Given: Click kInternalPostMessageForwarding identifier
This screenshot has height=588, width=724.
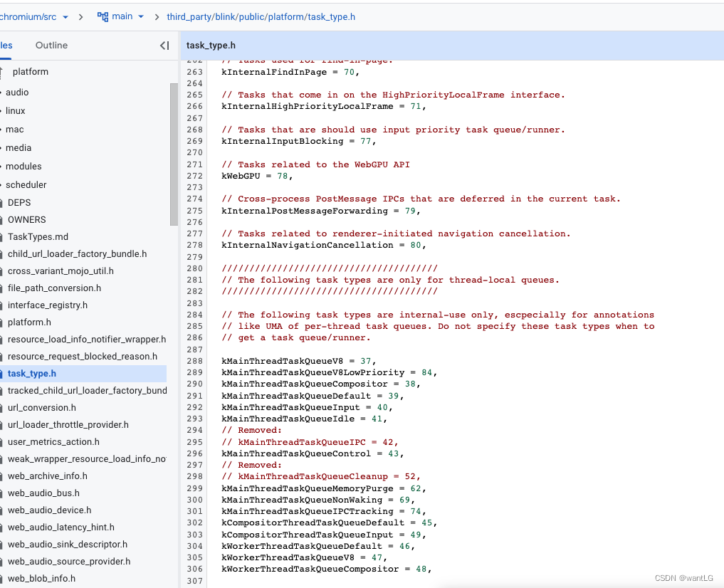Looking at the screenshot, I should coord(304,211).
